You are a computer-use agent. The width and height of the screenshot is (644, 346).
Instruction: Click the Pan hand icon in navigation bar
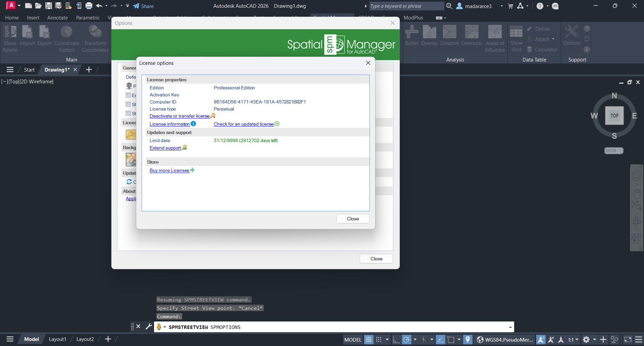click(x=636, y=193)
